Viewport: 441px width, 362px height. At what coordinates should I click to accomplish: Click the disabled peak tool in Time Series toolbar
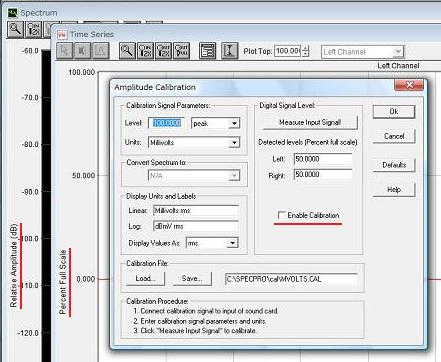pyautogui.click(x=100, y=51)
